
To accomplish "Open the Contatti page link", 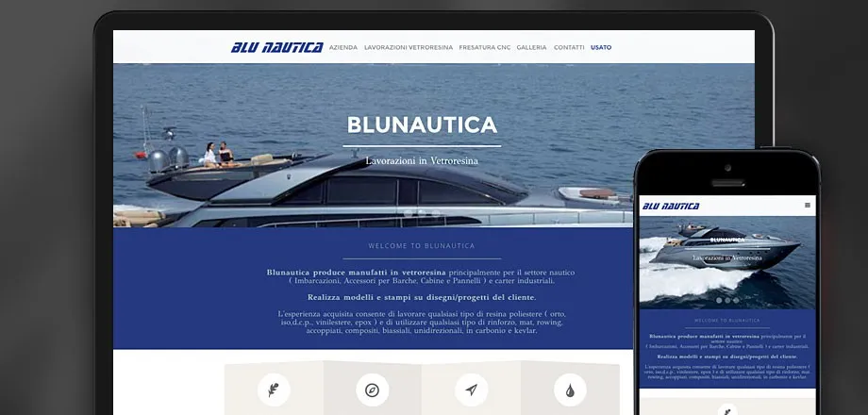I will coord(569,47).
